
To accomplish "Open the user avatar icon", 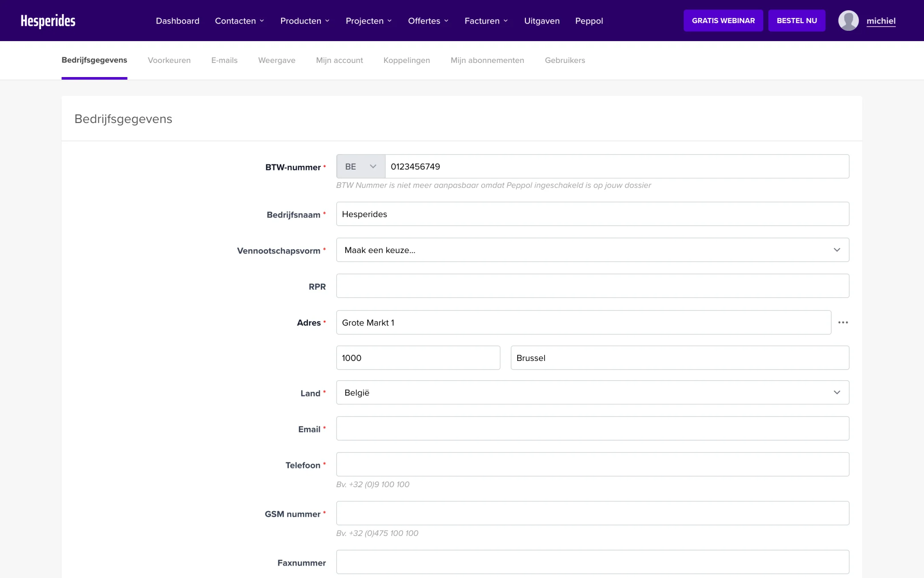I will click(x=848, y=21).
